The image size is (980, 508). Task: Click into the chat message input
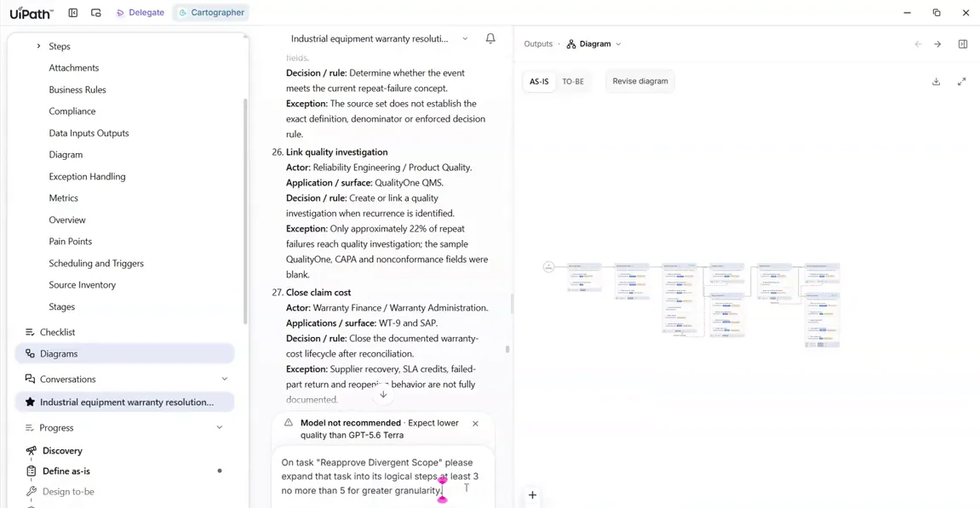[382, 477]
